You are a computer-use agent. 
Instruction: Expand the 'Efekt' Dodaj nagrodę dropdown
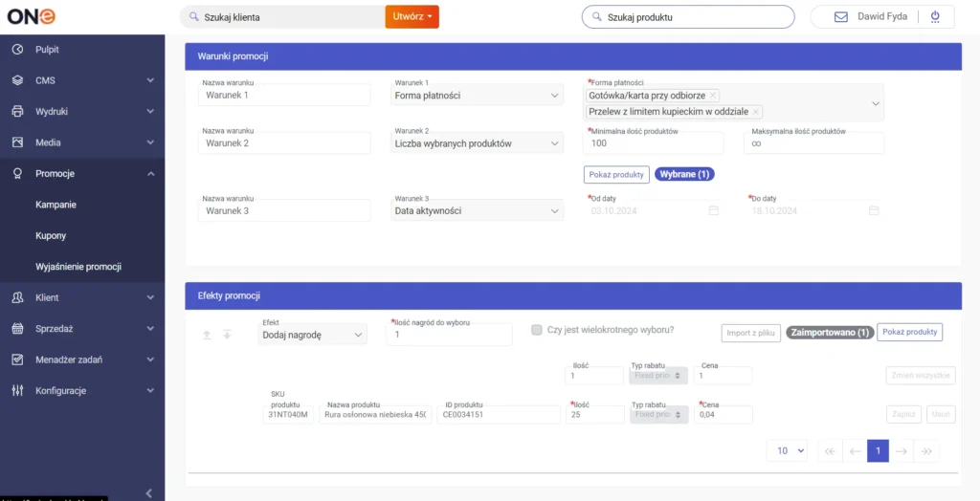(313, 335)
